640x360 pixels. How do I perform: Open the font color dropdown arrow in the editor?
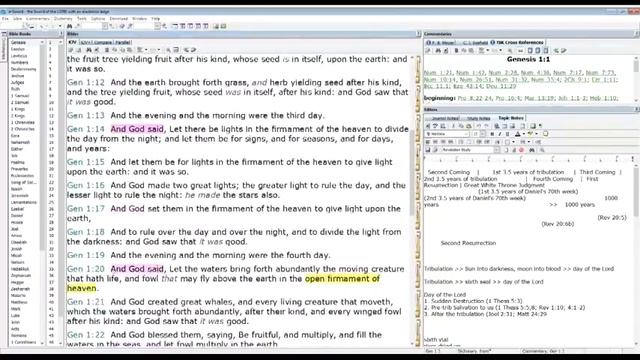(524, 134)
